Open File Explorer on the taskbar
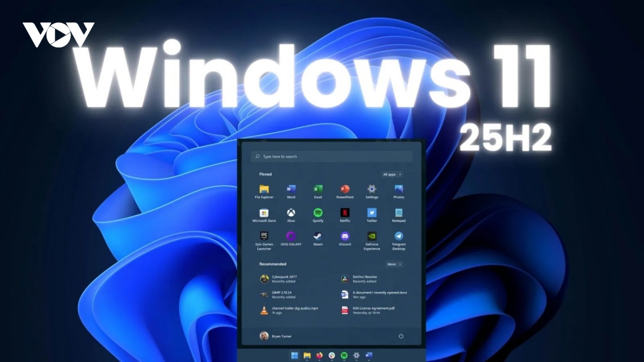This screenshot has height=362, width=644. (x=307, y=356)
